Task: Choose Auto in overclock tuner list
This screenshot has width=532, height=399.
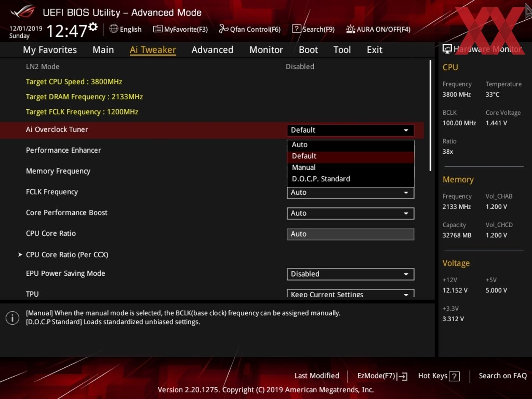Action: pos(350,145)
